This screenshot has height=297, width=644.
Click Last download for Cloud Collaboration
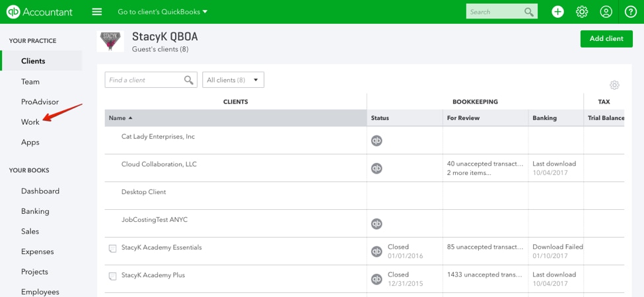click(x=554, y=164)
